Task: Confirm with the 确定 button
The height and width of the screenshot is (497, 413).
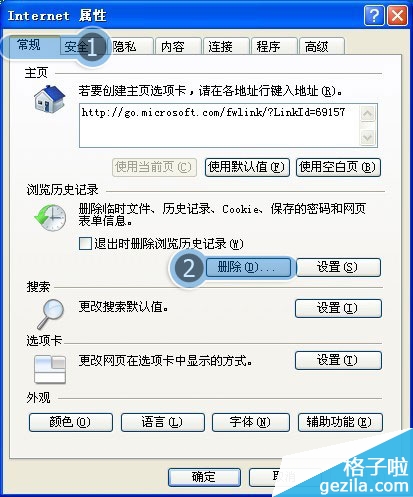Action: (204, 477)
